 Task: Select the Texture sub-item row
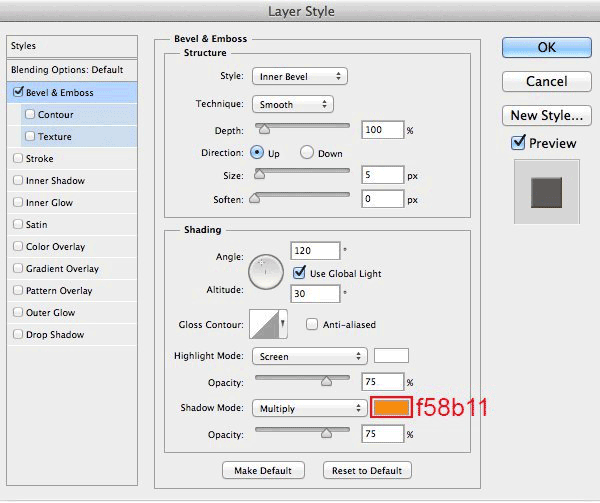(x=79, y=136)
